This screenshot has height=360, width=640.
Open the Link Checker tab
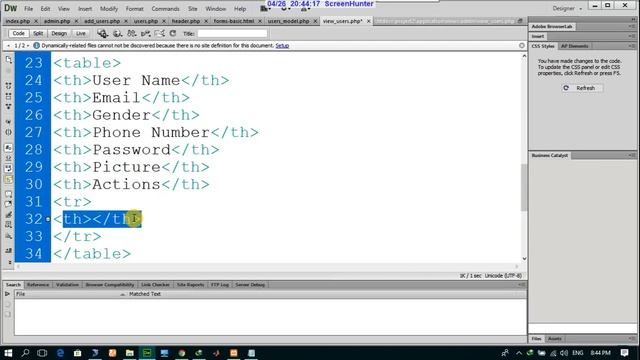coord(155,285)
